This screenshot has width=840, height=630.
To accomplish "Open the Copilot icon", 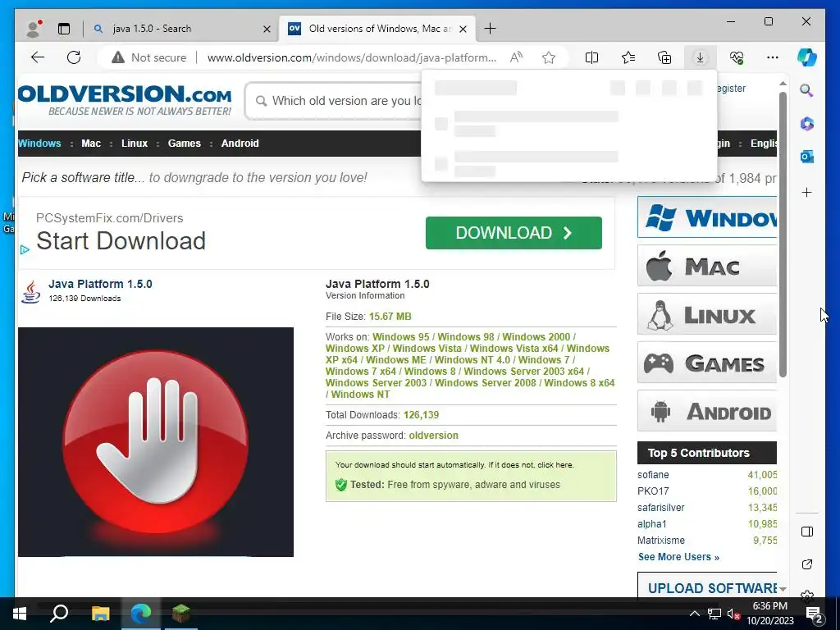I will 807,57.
